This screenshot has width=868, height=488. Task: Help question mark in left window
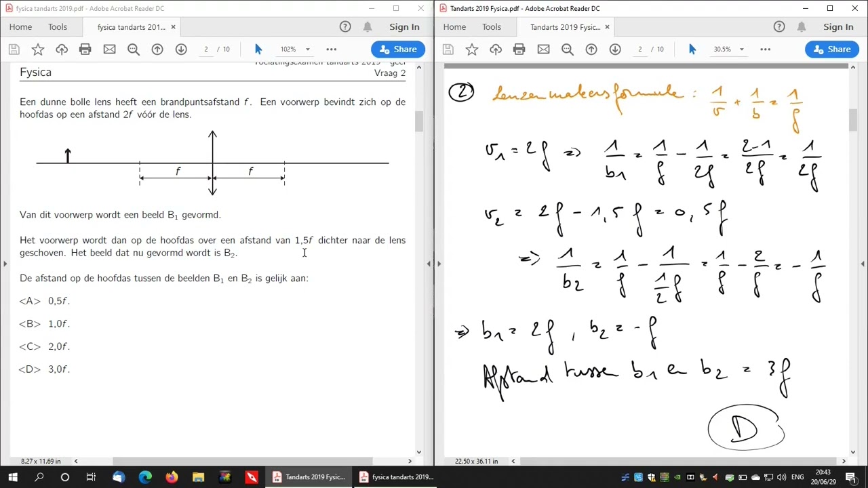click(x=345, y=27)
